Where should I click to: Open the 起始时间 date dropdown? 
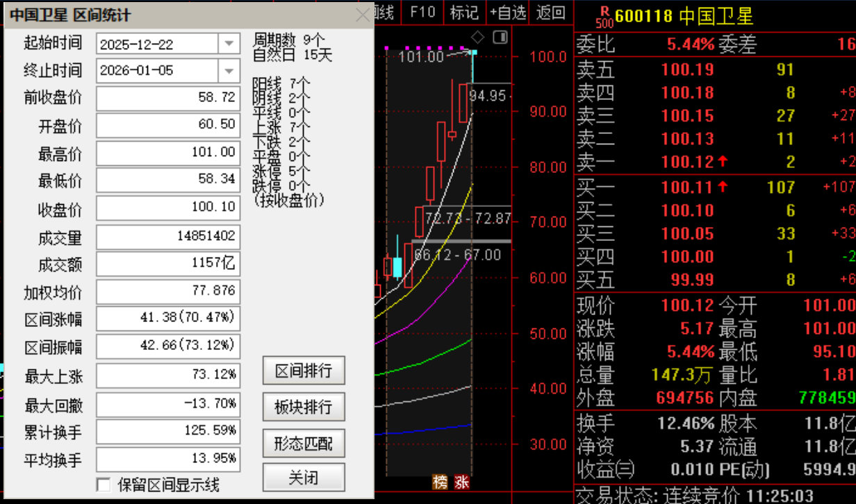click(229, 44)
